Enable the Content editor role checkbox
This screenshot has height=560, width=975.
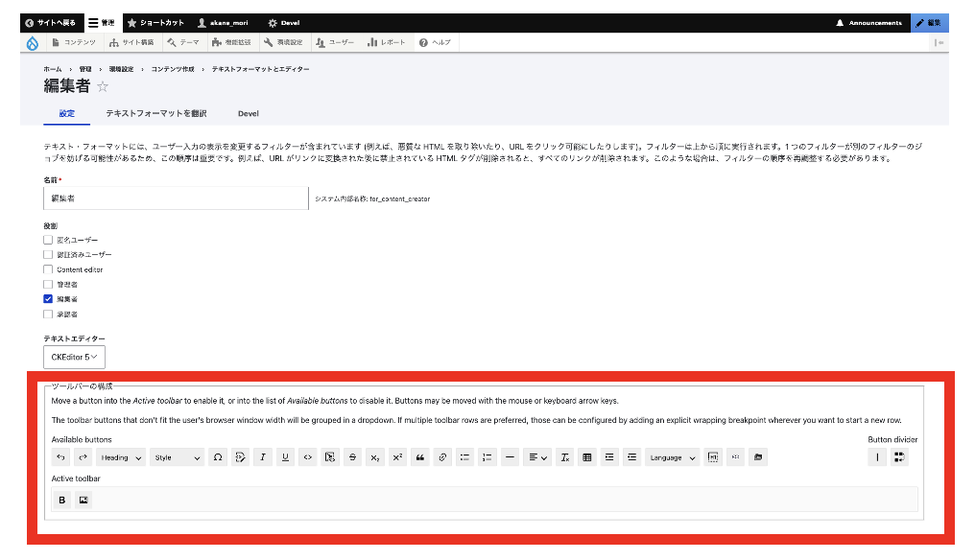[x=48, y=269]
